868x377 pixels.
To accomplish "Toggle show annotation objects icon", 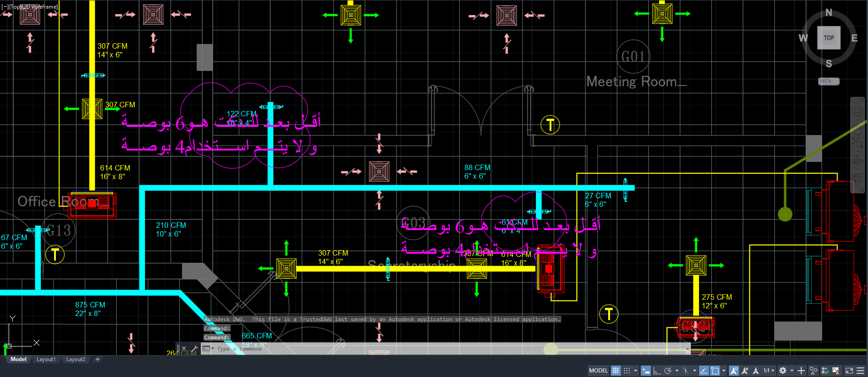I will 734,371.
